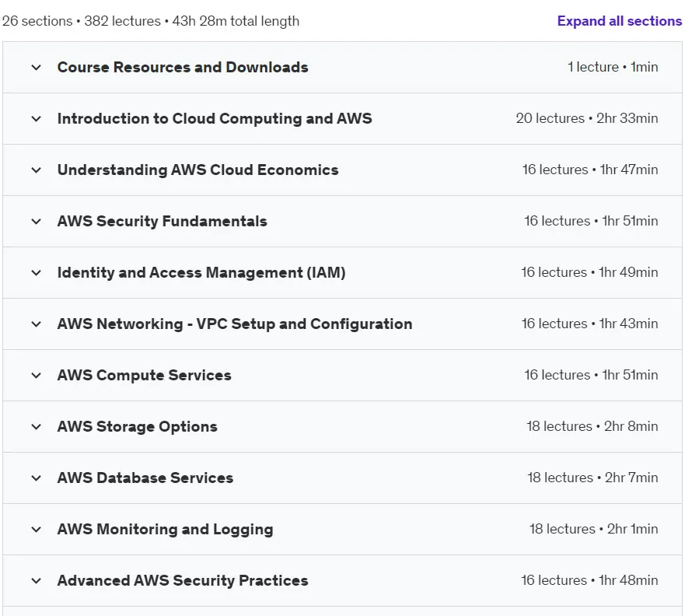Viewport: 685px width, 616px height.
Task: Click the '18 lectures • 2hr 8min' text
Action: [592, 426]
